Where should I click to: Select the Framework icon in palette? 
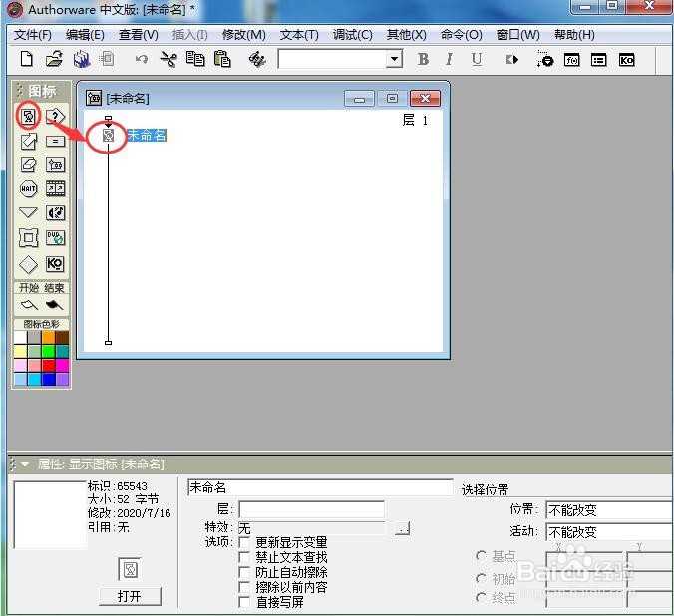point(28,237)
